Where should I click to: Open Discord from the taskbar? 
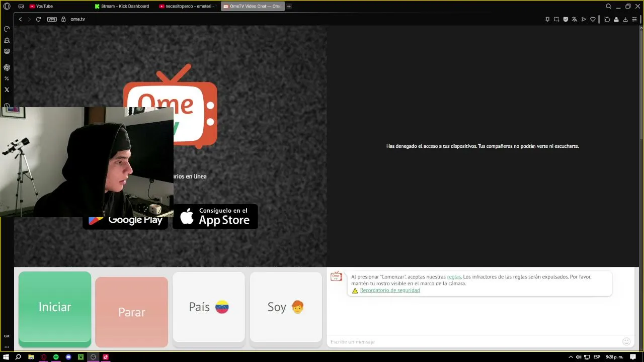tap(68, 357)
